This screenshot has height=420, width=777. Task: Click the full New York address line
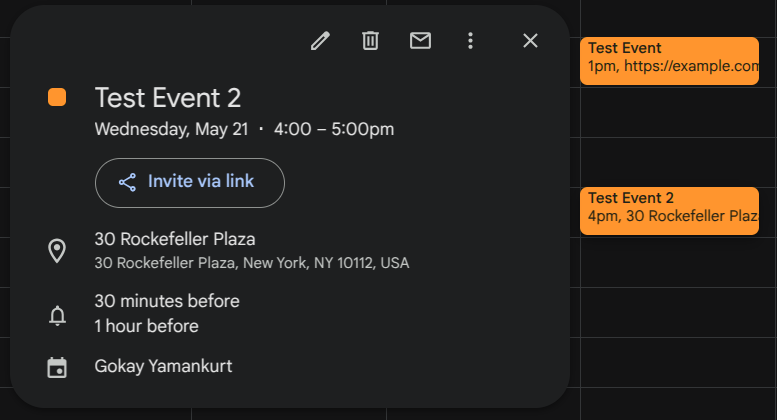pyautogui.click(x=252, y=262)
